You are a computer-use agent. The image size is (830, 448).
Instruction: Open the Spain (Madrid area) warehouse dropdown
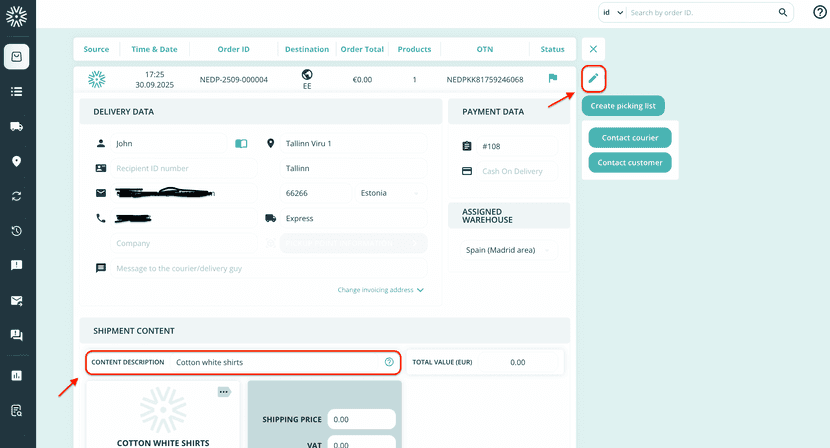(508, 250)
